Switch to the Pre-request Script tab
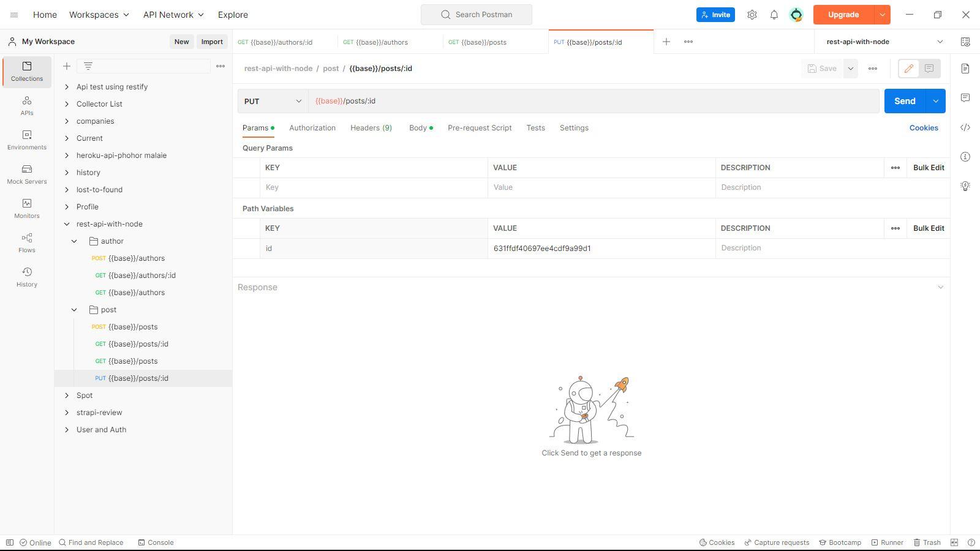980x551 pixels. (480, 128)
